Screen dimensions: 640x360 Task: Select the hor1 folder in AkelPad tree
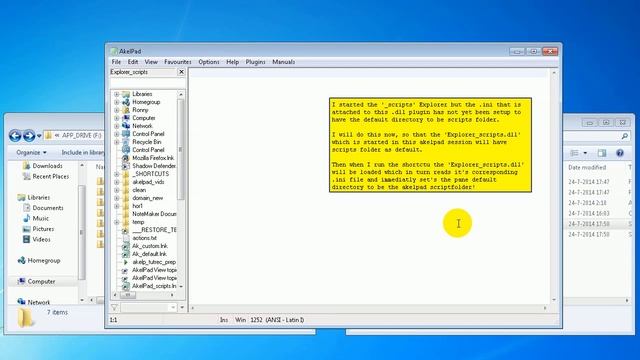click(137, 206)
